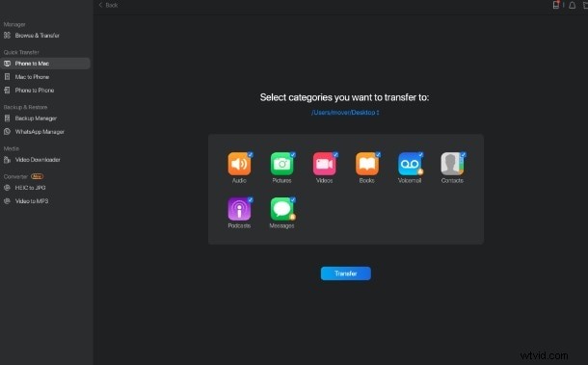
Task: Uncheck the Audio checkbox
Action: (250, 154)
